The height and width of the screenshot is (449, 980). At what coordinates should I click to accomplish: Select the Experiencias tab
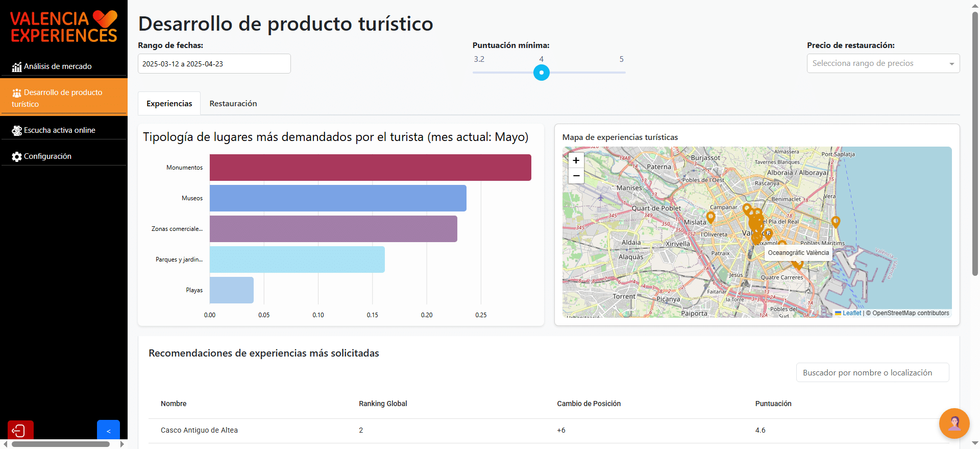click(169, 104)
